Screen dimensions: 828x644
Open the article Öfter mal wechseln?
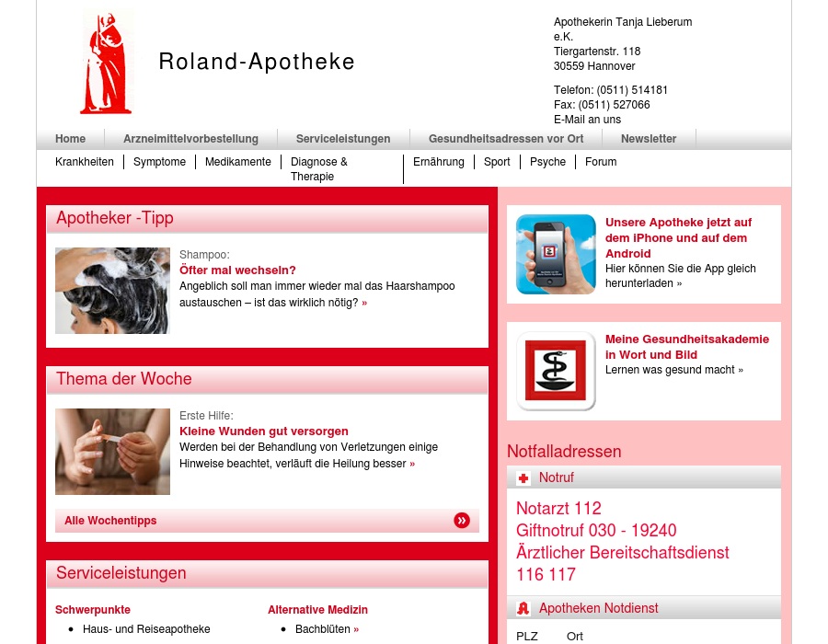point(237,270)
